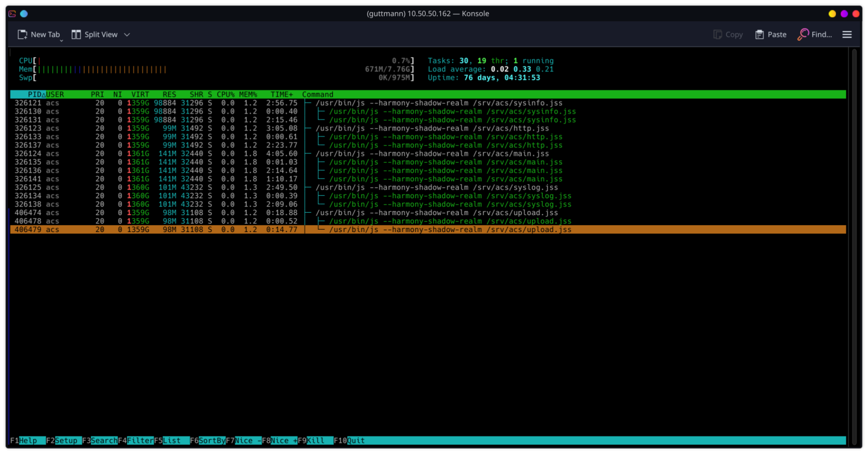The image size is (868, 454).
Task: Click the Paste clipboard icon
Action: pyautogui.click(x=759, y=35)
